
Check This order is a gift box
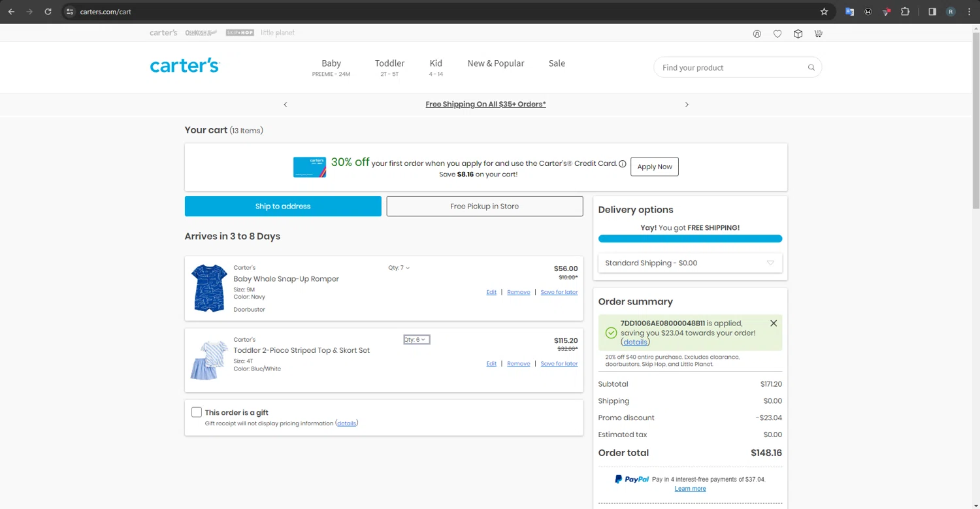(197, 412)
